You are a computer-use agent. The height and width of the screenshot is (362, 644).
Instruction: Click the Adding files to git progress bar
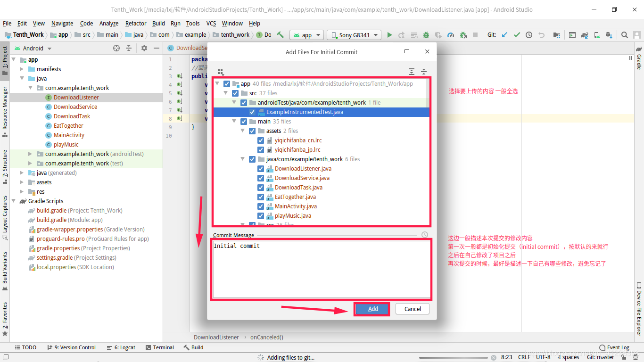click(x=453, y=358)
